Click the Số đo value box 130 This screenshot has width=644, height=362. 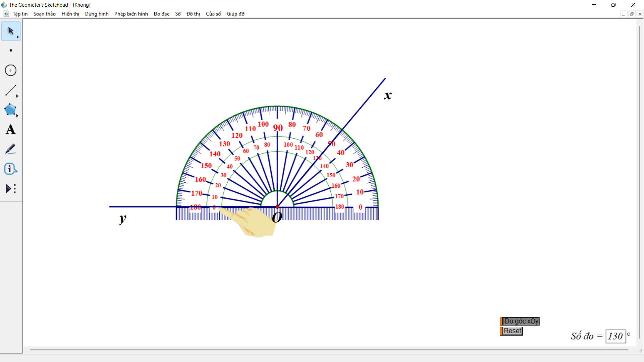[x=615, y=336]
